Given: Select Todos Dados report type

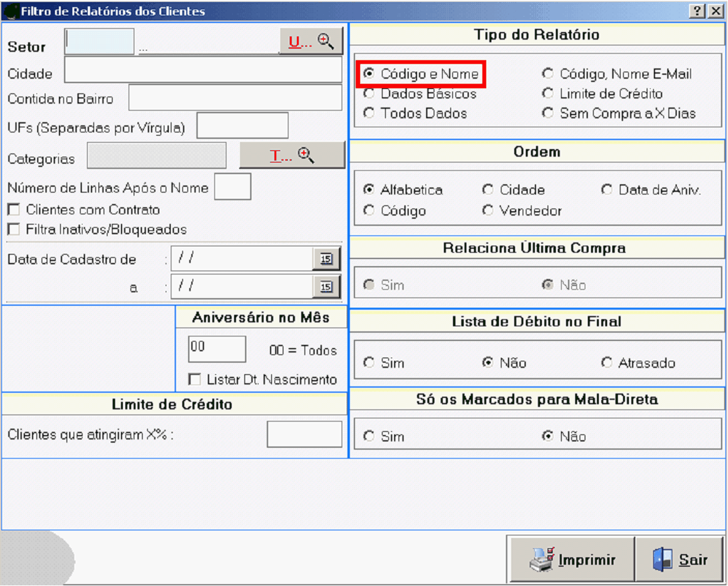Looking at the screenshot, I should click(369, 114).
